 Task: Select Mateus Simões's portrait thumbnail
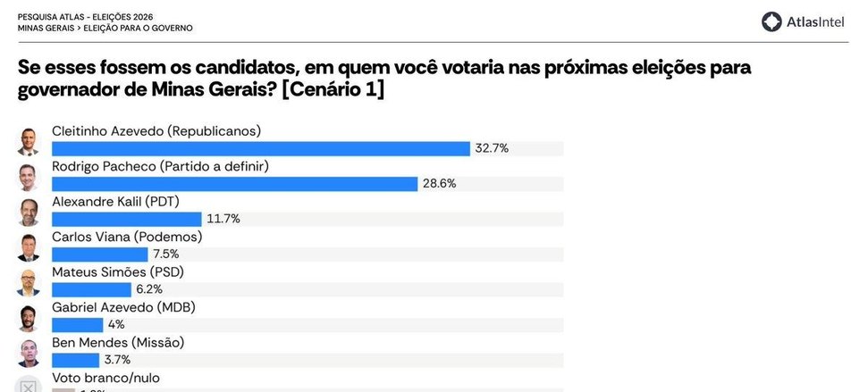click(29, 282)
